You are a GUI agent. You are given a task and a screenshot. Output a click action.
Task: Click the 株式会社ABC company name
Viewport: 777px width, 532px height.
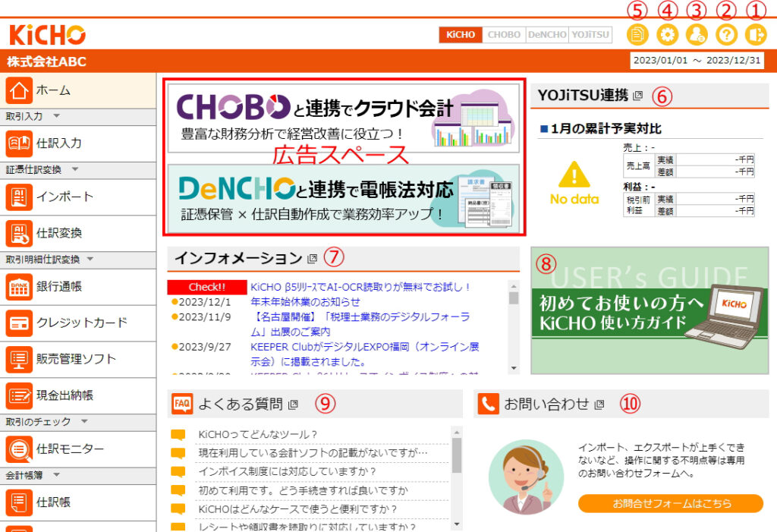pyautogui.click(x=46, y=61)
